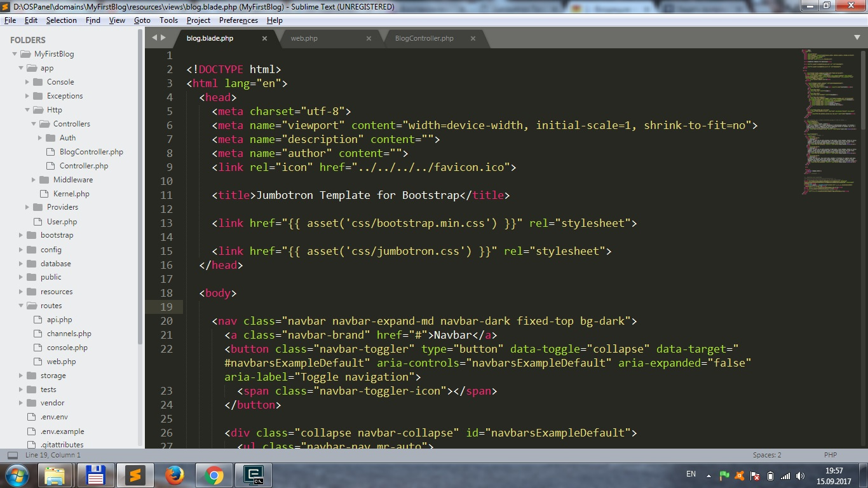Collapse the Controllers folder
Image resolution: width=868 pixels, height=488 pixels.
34,124
